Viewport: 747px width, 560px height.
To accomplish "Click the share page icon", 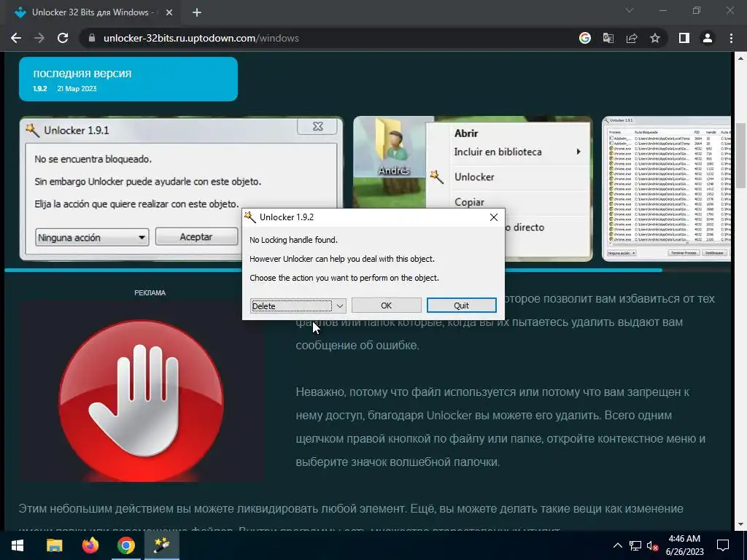I will pyautogui.click(x=632, y=38).
